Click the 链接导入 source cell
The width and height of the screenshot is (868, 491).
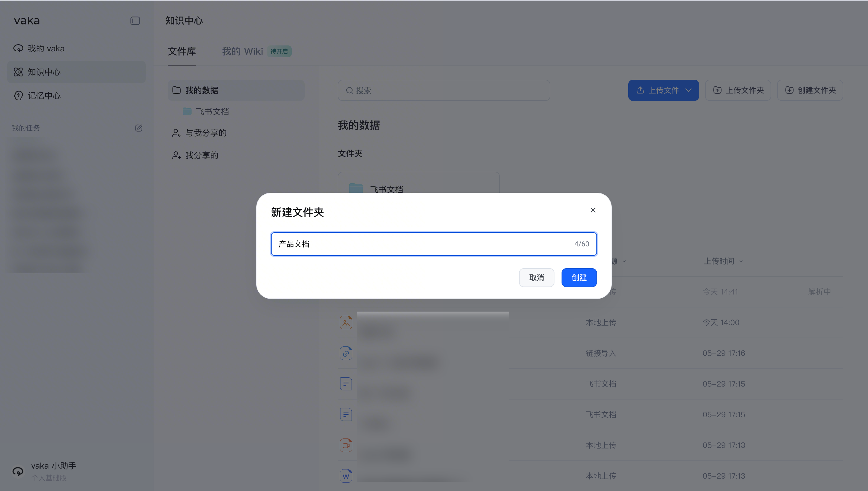[601, 353]
